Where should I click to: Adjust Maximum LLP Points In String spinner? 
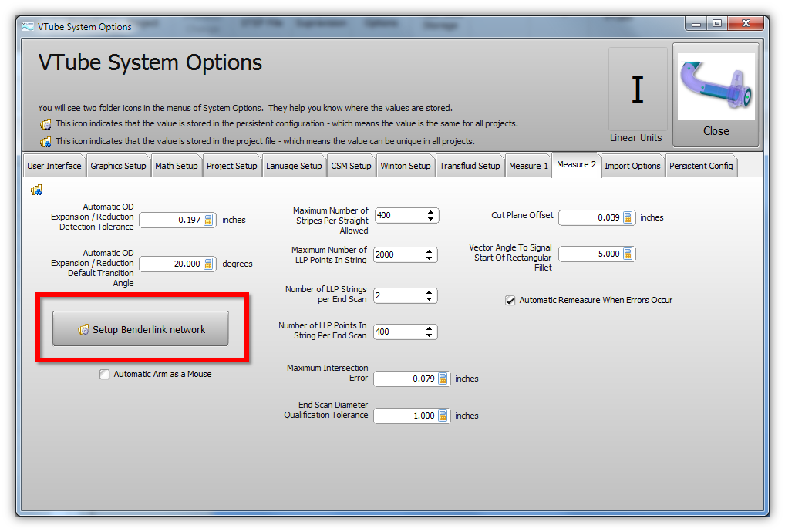click(x=430, y=254)
